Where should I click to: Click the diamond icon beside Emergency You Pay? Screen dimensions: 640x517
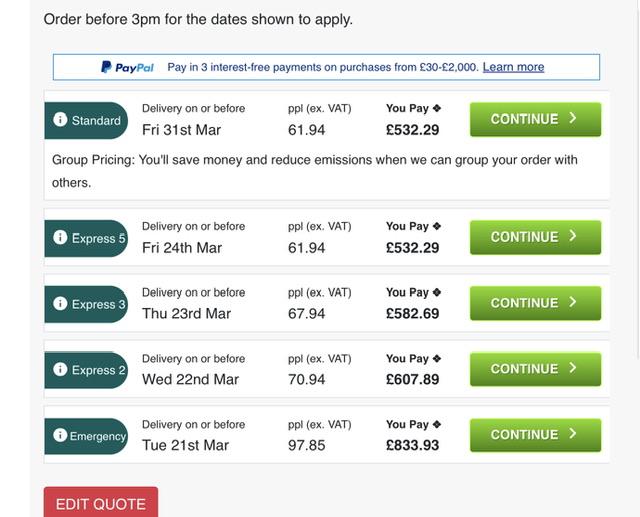[436, 424]
